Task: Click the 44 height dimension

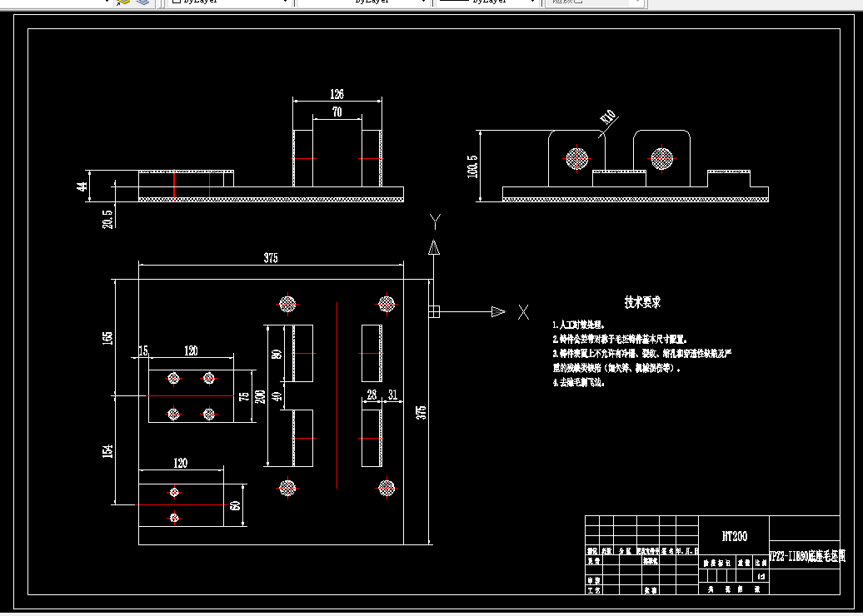Action: (x=82, y=186)
